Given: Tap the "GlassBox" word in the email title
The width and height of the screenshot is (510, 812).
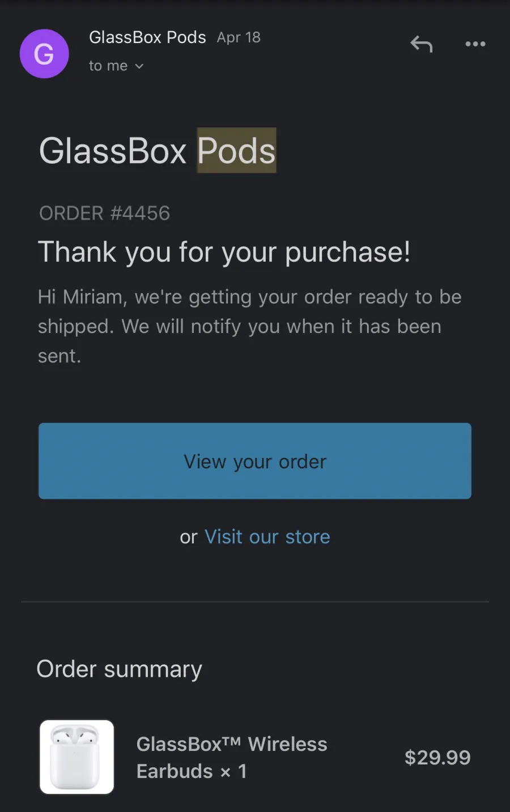Looking at the screenshot, I should pyautogui.click(x=113, y=151).
